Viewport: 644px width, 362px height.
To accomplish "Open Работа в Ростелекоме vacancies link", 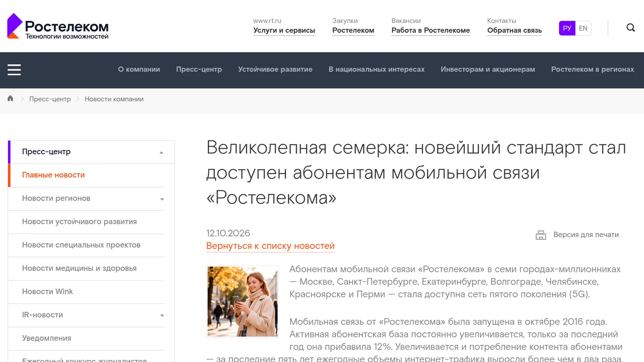I will pyautogui.click(x=431, y=30).
